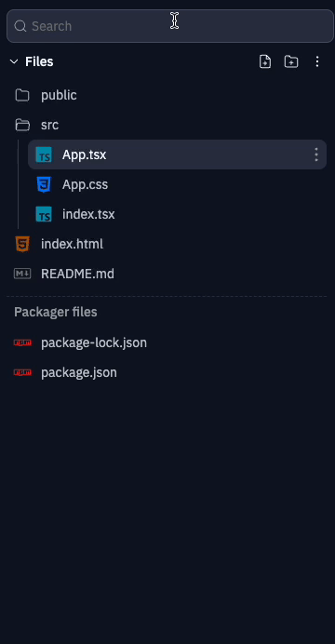Image resolution: width=335 pixels, height=644 pixels.
Task: Click the New Folder icon
Action: 291,61
